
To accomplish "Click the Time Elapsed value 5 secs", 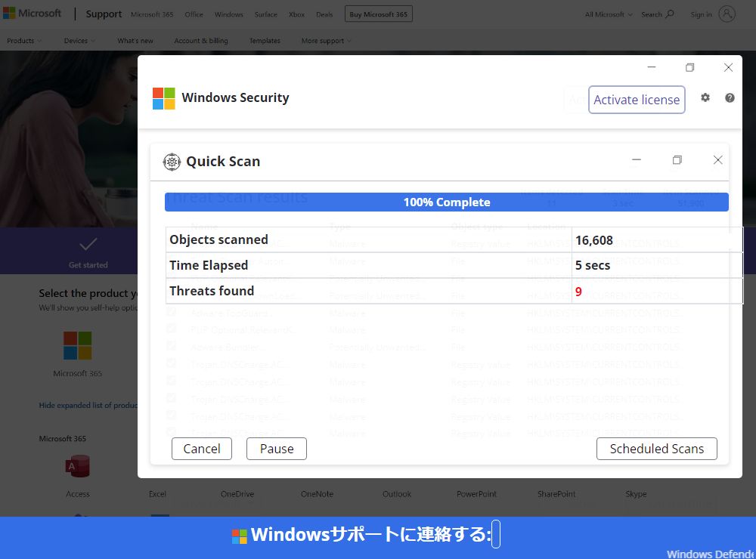I will pyautogui.click(x=593, y=266).
